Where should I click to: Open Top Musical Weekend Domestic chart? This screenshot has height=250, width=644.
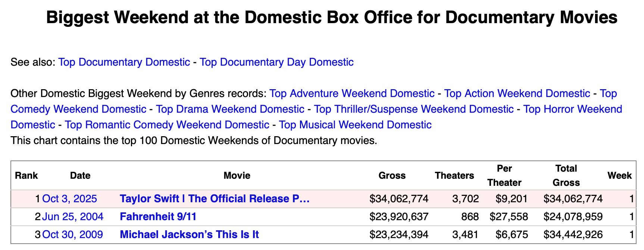coord(355,125)
